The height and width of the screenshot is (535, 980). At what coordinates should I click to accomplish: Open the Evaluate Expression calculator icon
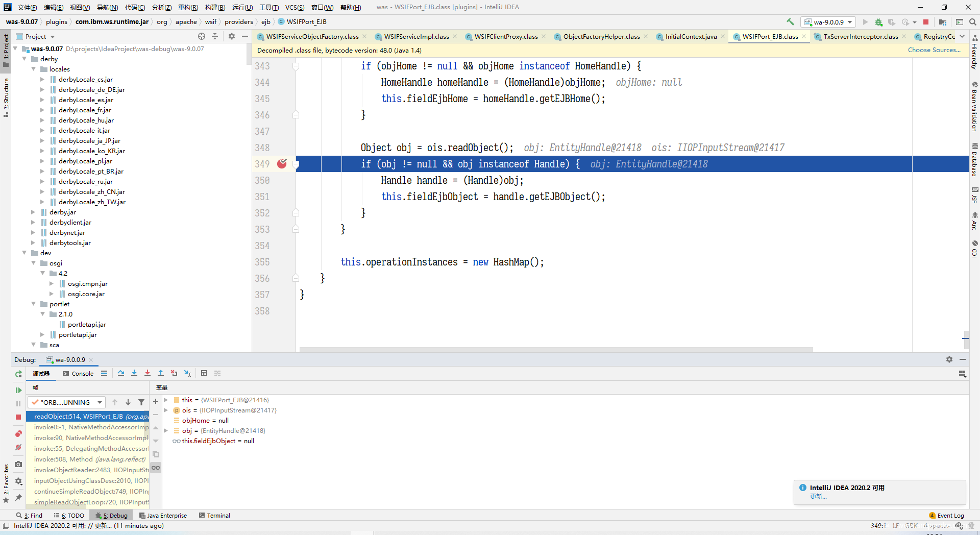[x=204, y=373]
